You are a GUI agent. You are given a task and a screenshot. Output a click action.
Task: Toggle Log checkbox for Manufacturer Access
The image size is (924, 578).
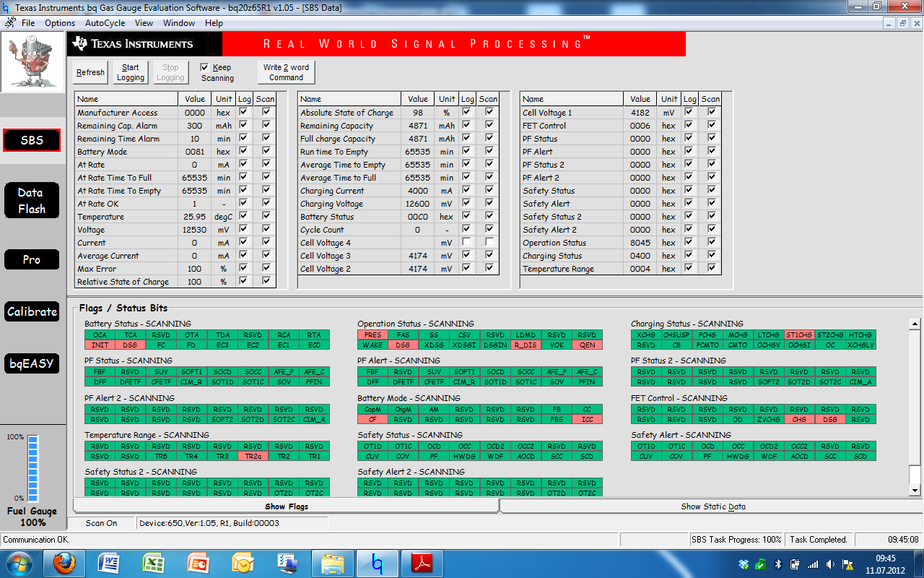click(244, 112)
